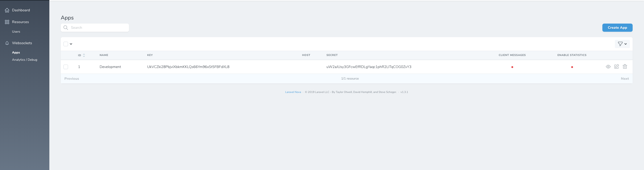This screenshot has width=644, height=170.
Task: Click the Websockets bell icon
Action: [x=7, y=43]
